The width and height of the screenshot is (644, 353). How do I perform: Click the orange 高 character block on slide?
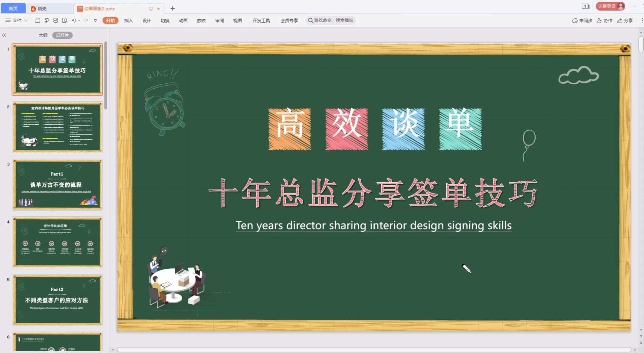click(x=290, y=129)
